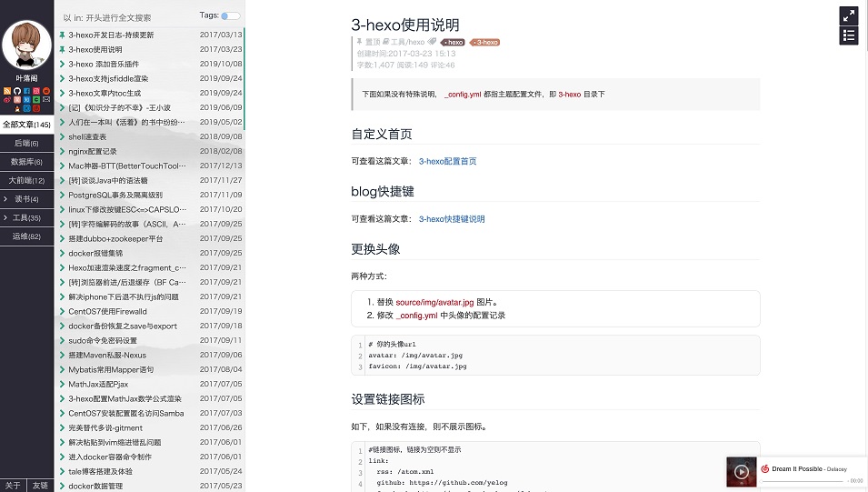Screen dimensions: 868x492
Task: Click the full-text search input field
Action: click(x=127, y=17)
